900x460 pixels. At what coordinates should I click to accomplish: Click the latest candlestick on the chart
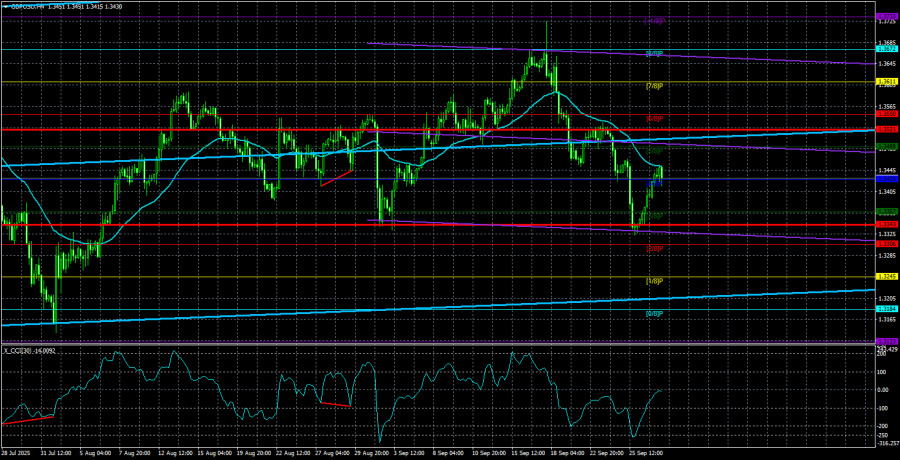coord(661,174)
